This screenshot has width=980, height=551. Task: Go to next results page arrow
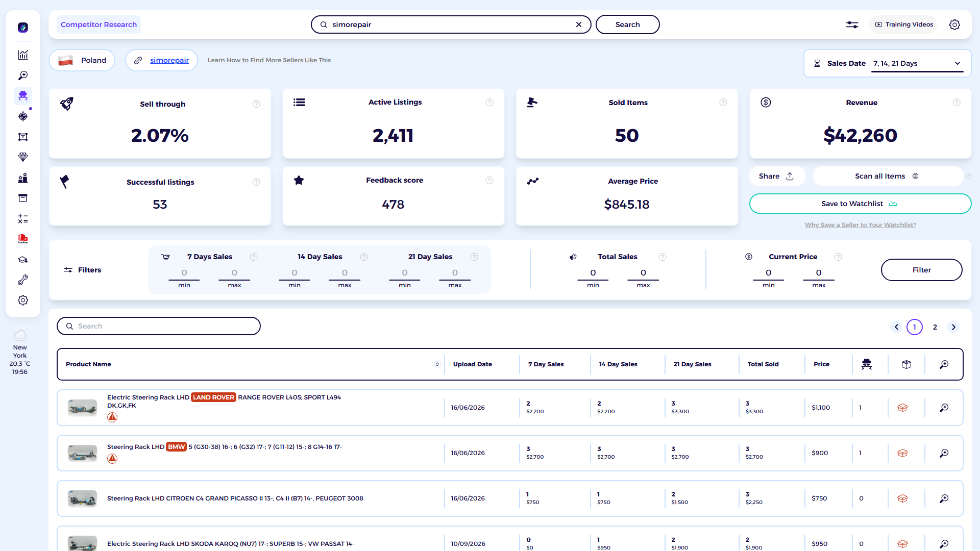point(953,327)
